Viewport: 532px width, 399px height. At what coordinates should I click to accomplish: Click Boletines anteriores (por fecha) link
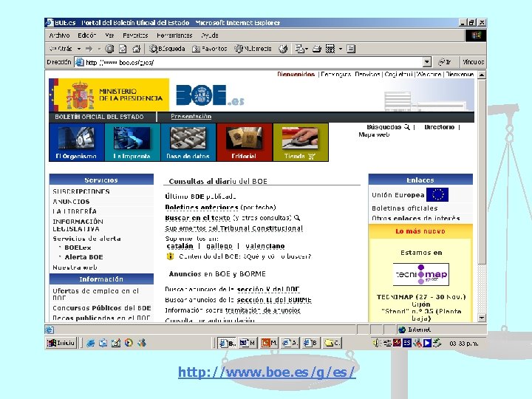pyautogui.click(x=220, y=207)
